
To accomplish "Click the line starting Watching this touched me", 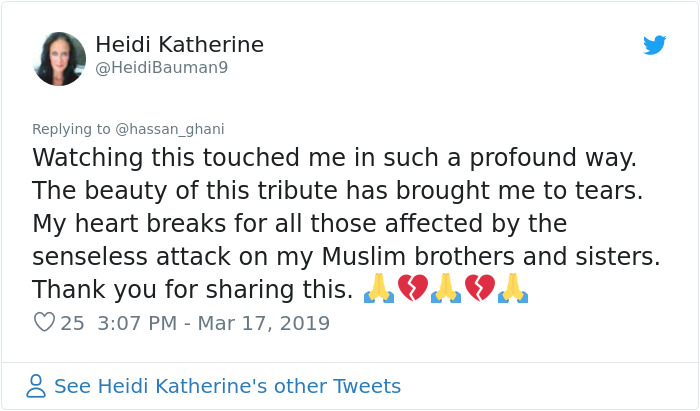I will (334, 158).
